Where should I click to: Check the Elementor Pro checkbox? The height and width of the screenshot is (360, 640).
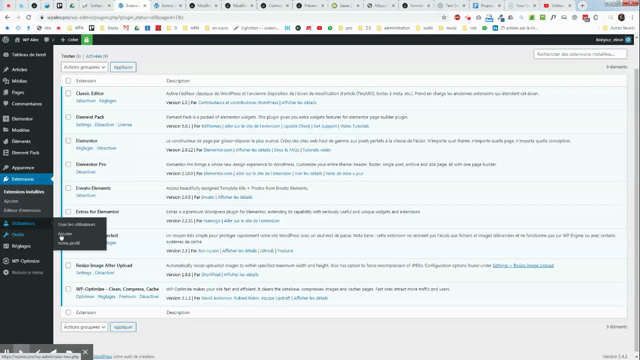coord(68,164)
